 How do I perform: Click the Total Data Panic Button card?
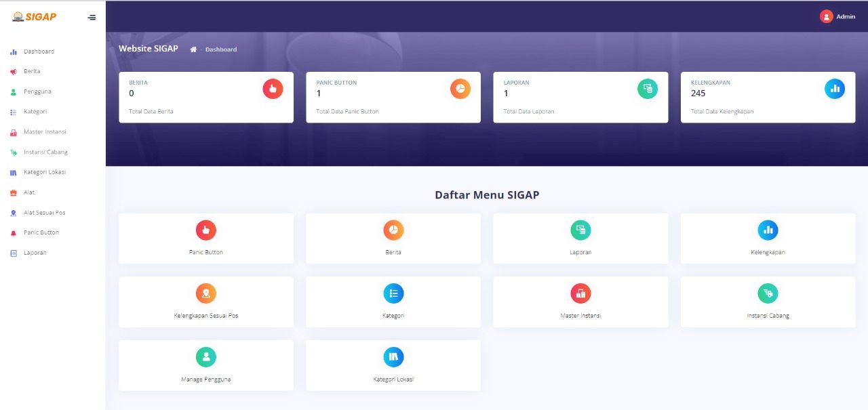(x=393, y=97)
